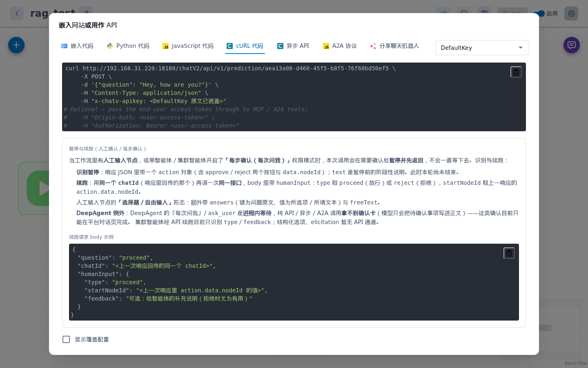588x368 pixels.
Task: Click the green play start node on canvas
Action: click(x=39, y=188)
